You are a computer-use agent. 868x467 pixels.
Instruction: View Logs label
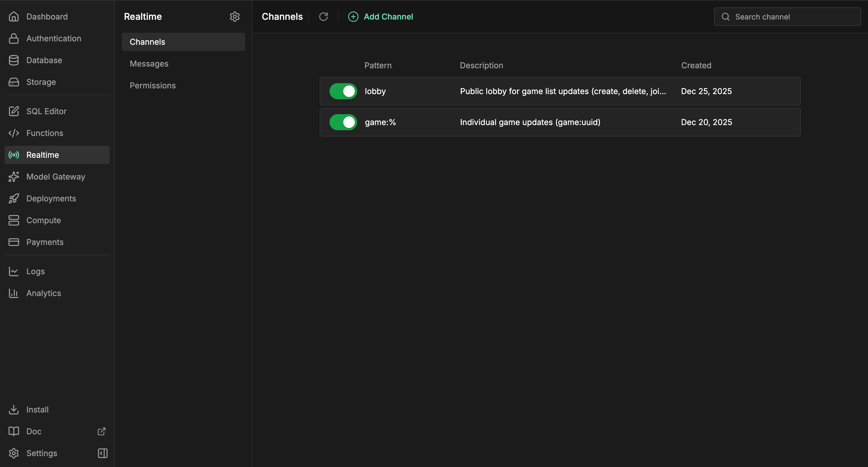[35, 271]
